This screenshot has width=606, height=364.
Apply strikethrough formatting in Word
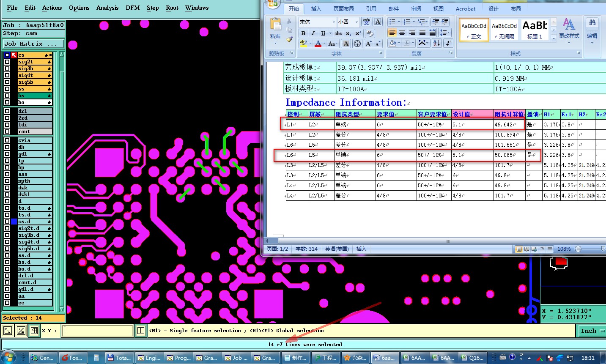click(338, 33)
